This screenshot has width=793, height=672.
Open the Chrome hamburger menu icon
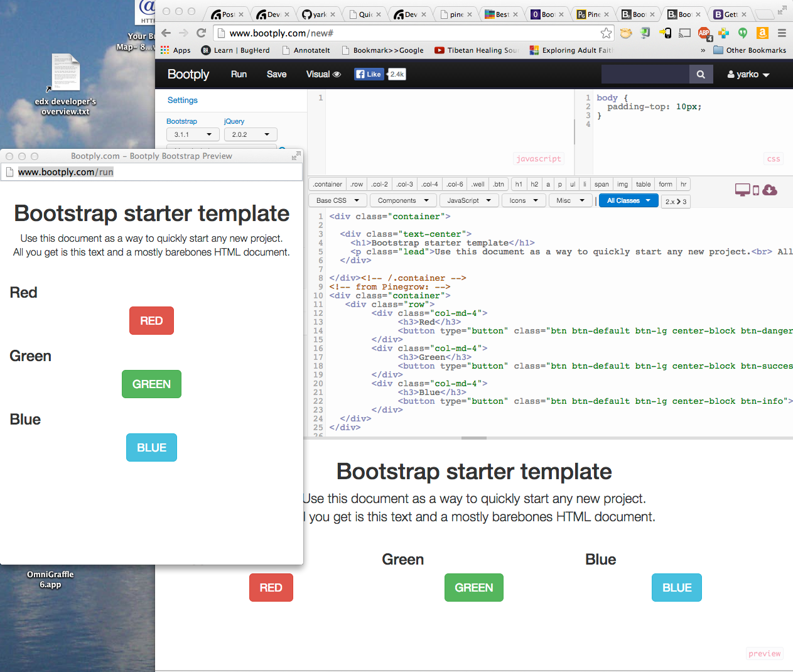782,33
